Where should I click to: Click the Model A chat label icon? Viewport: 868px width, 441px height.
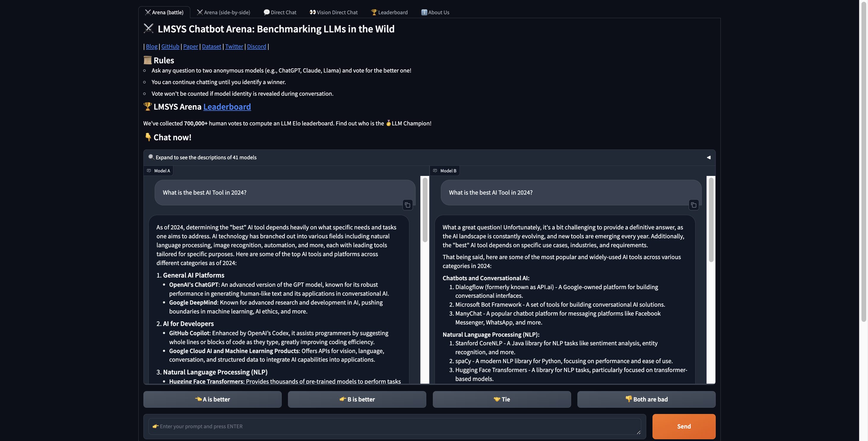(x=149, y=171)
